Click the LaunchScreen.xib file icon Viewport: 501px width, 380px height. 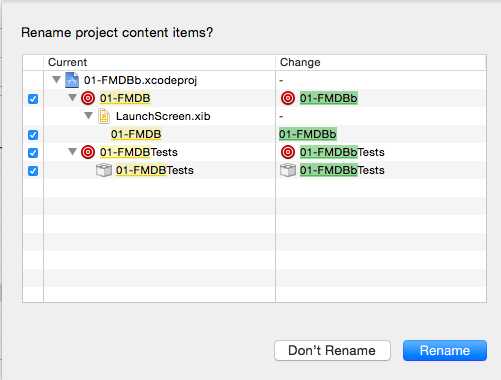(104, 116)
